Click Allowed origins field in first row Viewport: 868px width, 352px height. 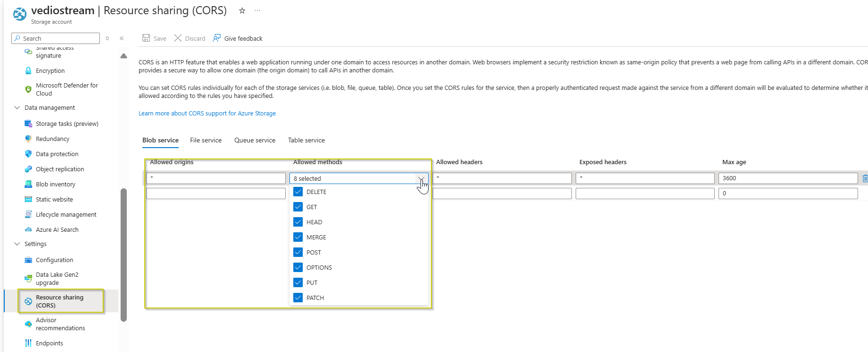216,178
